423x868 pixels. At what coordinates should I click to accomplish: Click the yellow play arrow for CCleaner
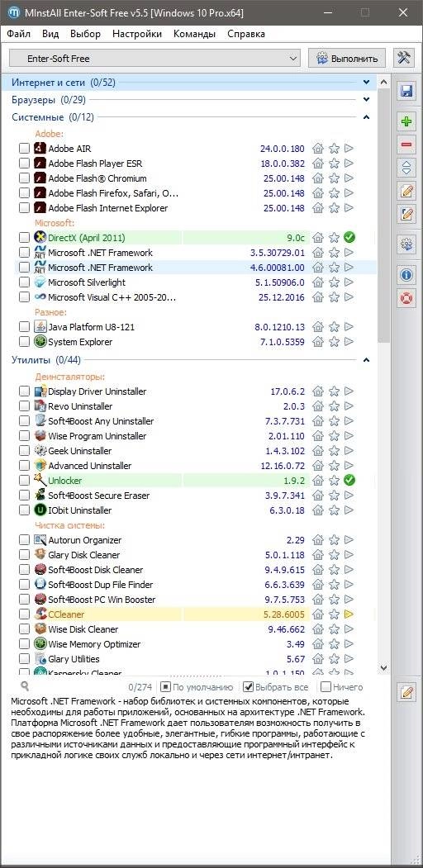pyautogui.click(x=349, y=614)
